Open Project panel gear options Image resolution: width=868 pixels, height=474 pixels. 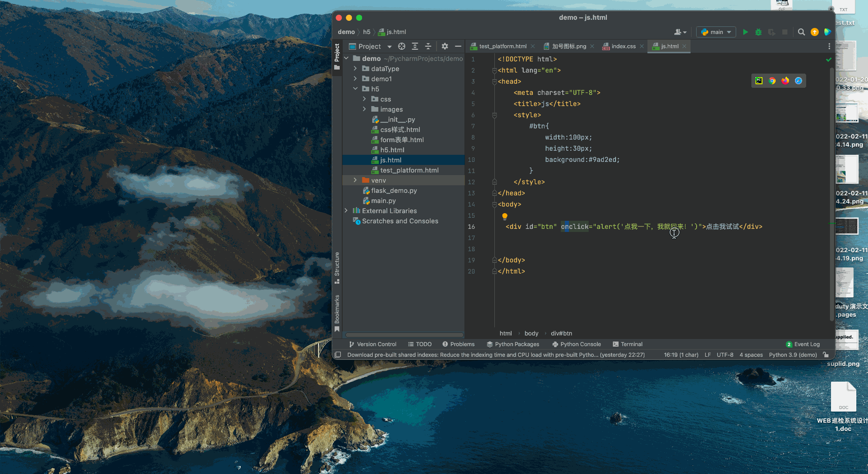coord(445,46)
